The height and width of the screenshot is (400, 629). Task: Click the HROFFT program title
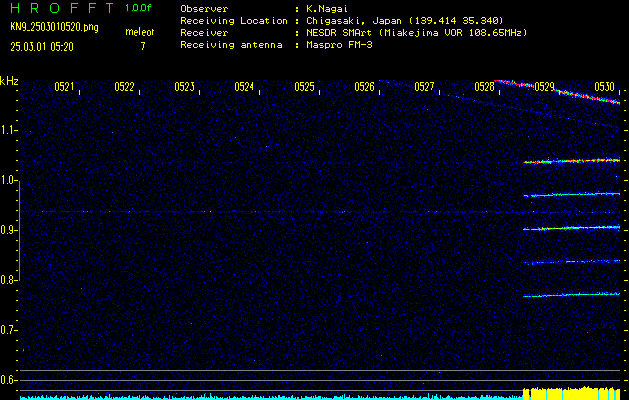click(63, 8)
